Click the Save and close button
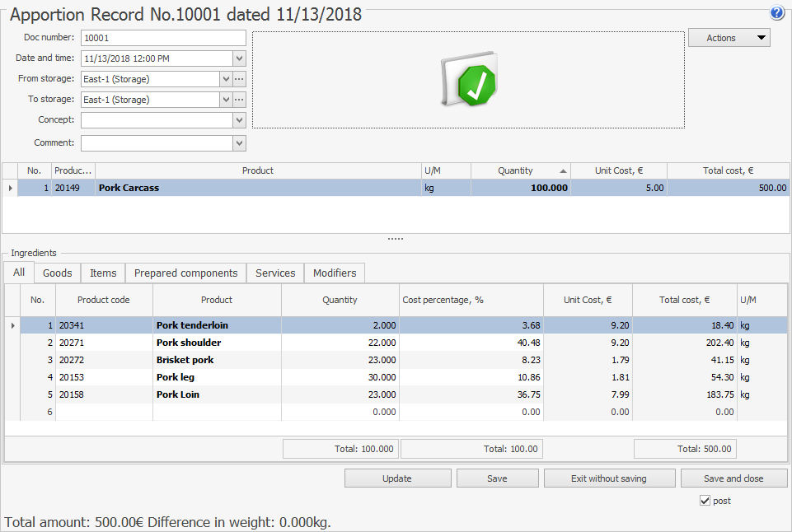 (733, 478)
